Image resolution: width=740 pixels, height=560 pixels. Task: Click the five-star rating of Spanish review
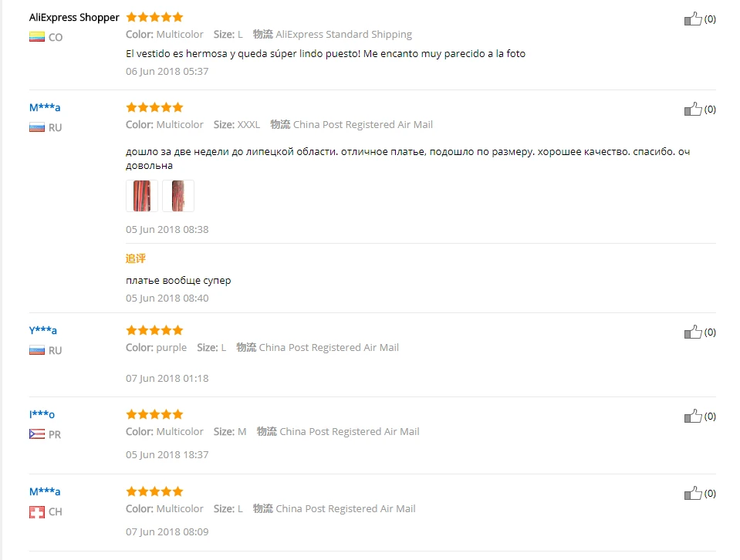tap(154, 18)
